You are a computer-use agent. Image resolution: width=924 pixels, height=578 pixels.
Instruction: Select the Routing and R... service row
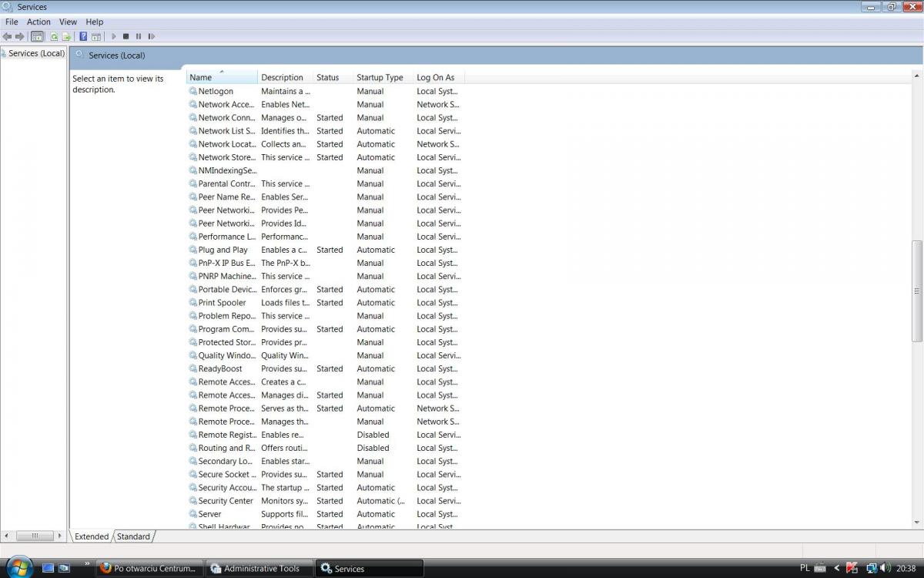point(325,448)
